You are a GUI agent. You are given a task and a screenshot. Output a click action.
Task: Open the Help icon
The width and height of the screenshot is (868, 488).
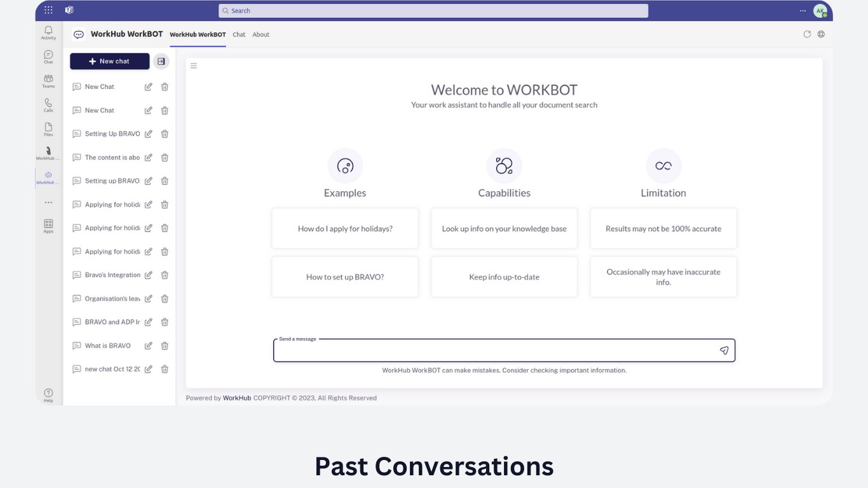coord(48,395)
